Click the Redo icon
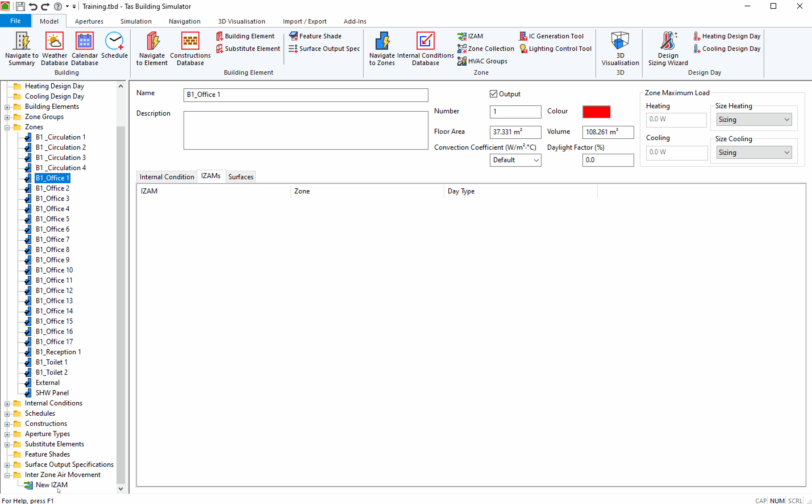The width and height of the screenshot is (812, 504). tap(45, 6)
